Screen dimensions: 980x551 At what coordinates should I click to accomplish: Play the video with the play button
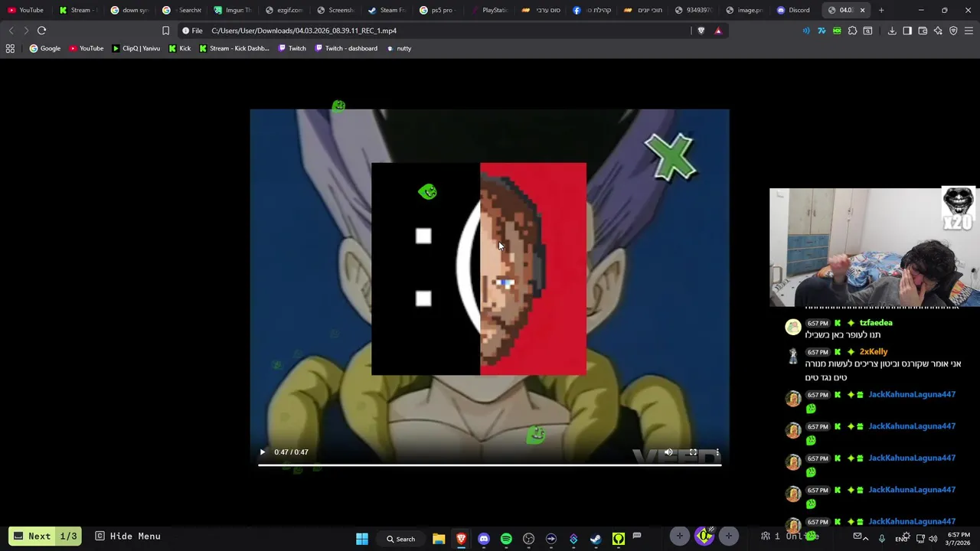point(263,452)
